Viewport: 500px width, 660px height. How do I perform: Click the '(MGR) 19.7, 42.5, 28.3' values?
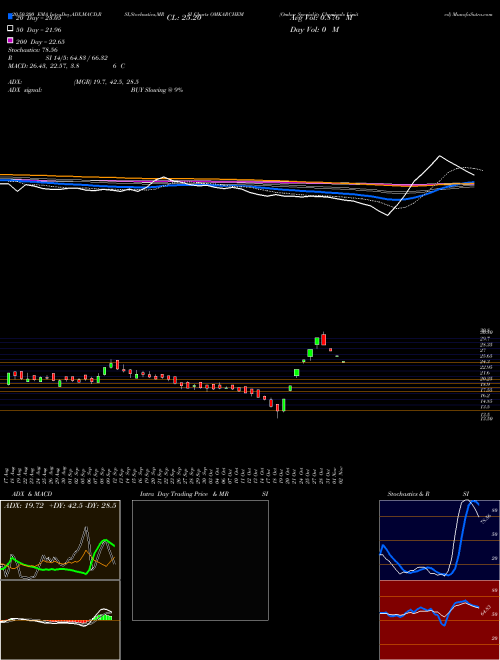tap(106, 82)
